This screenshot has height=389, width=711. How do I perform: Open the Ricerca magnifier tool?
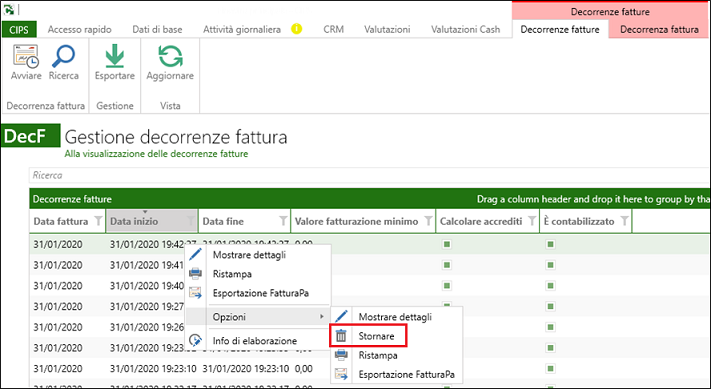pyautogui.click(x=63, y=56)
